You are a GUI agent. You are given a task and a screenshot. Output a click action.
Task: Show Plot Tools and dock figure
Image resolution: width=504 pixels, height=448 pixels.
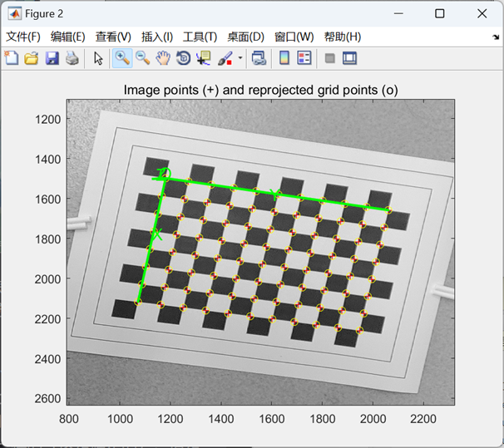[349, 58]
